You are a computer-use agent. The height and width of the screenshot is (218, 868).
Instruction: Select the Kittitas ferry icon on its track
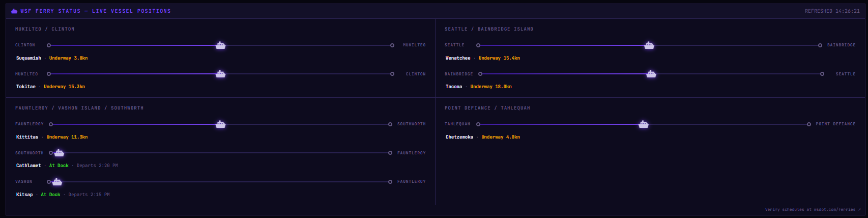220,124
